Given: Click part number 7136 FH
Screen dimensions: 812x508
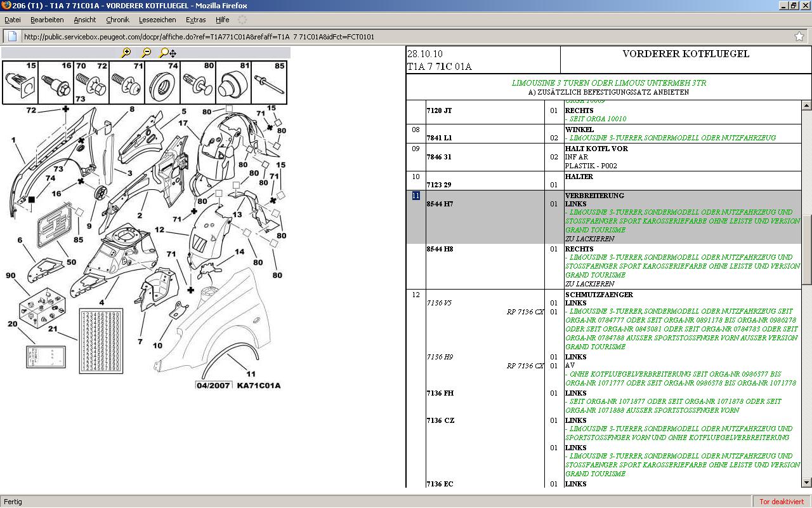Looking at the screenshot, I should (440, 393).
